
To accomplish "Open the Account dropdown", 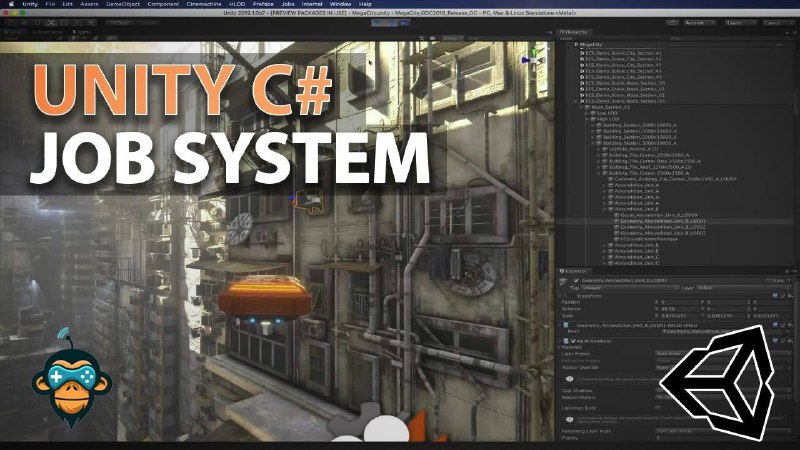I will click(699, 22).
